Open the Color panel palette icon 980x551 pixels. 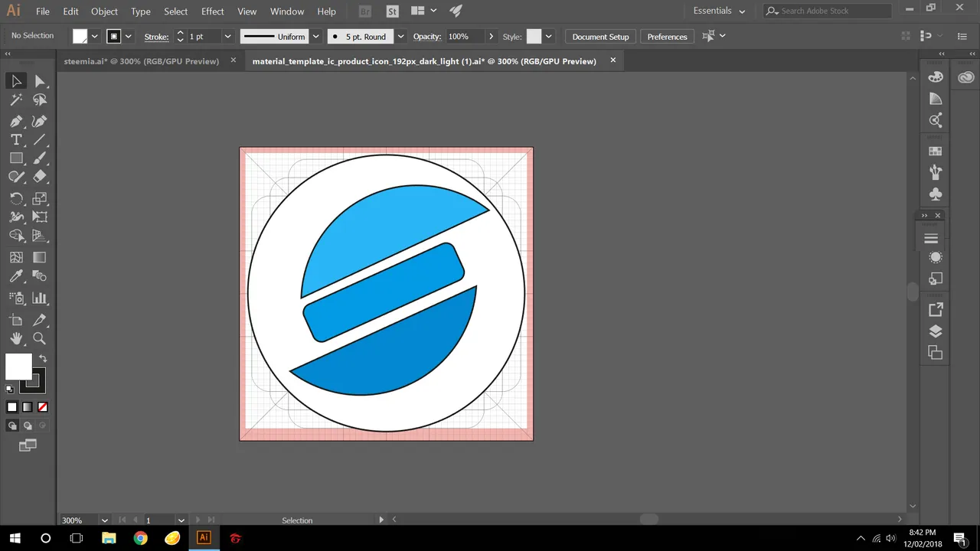(936, 77)
